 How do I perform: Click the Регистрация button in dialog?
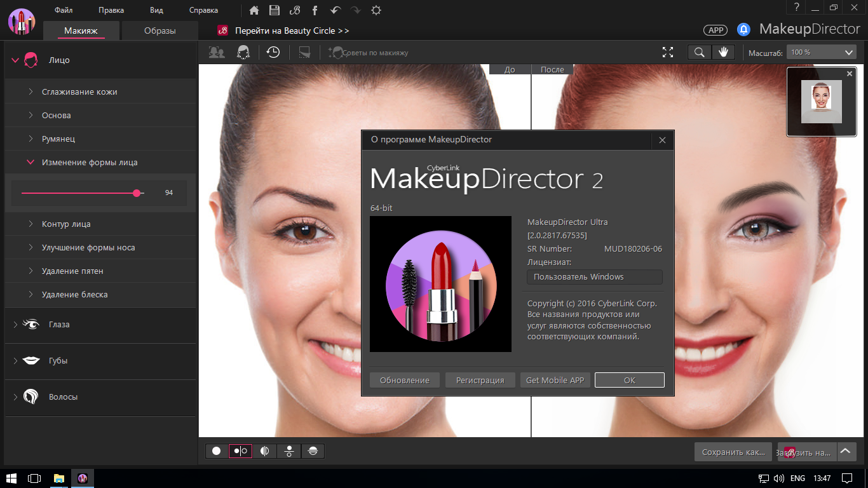coord(480,380)
